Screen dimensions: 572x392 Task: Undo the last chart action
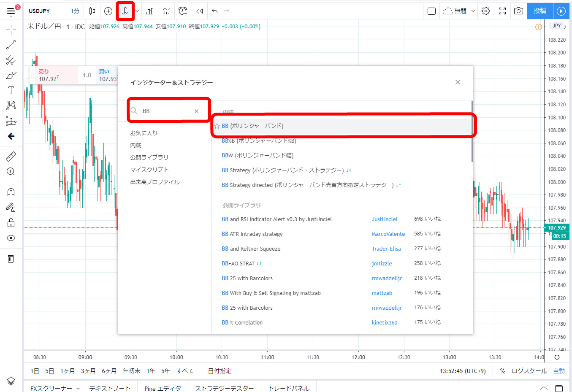tap(214, 11)
